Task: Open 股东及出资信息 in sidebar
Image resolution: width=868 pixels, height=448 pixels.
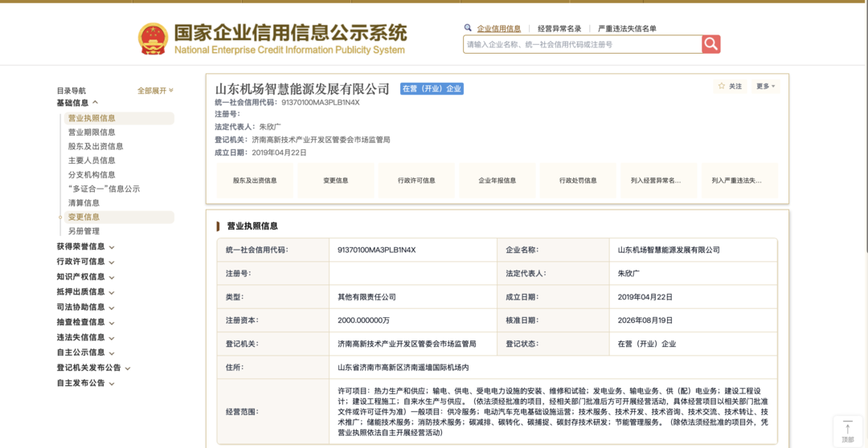Action: pos(96,147)
